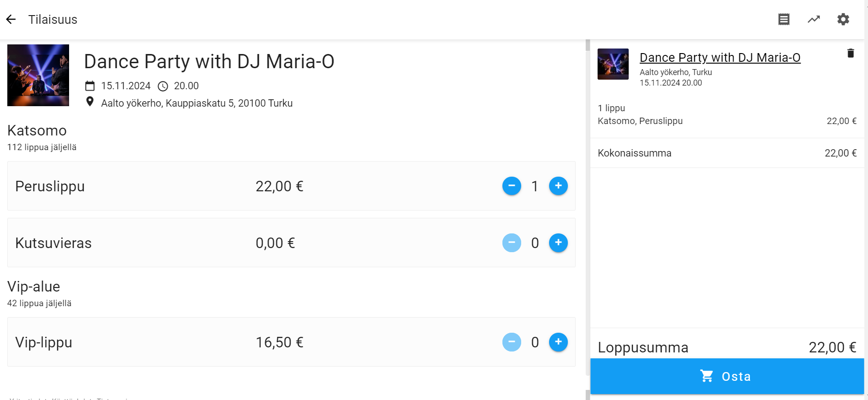
Task: Click the ticket list scrollbar
Action: tap(588, 220)
